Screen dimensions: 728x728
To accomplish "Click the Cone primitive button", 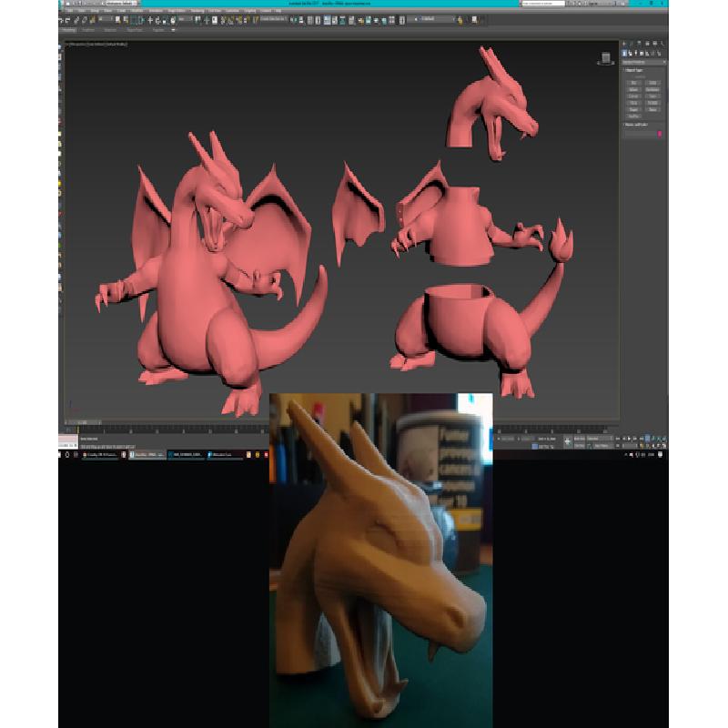I will pos(652,83).
